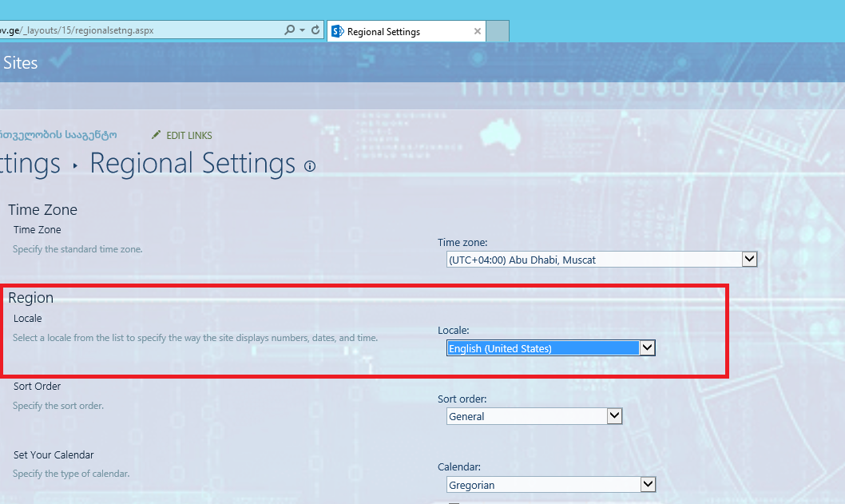Expand the Time zone dropdown arrow
Viewport: 845px width, 504px height.
749,260
